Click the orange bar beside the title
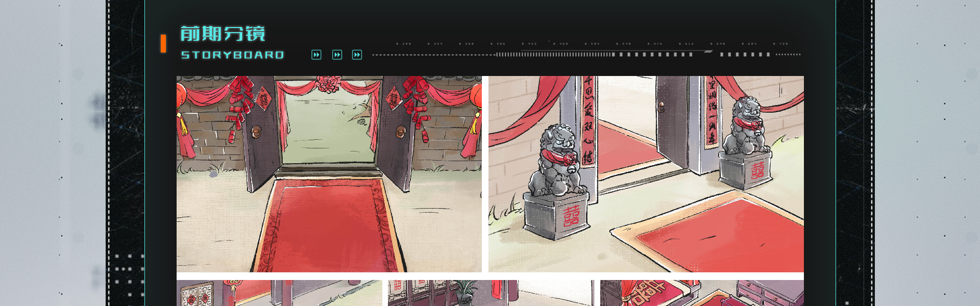This screenshot has height=306, width=980. click(x=163, y=43)
